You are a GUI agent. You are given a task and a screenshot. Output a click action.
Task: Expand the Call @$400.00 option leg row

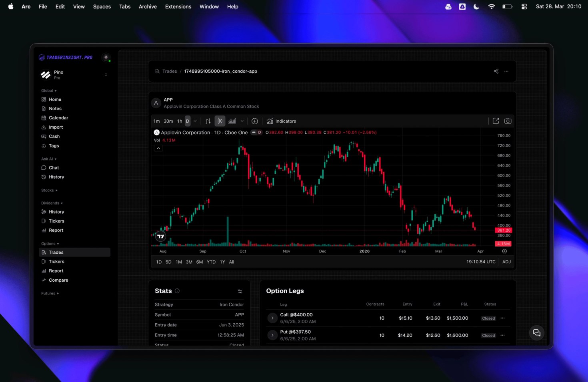point(272,318)
